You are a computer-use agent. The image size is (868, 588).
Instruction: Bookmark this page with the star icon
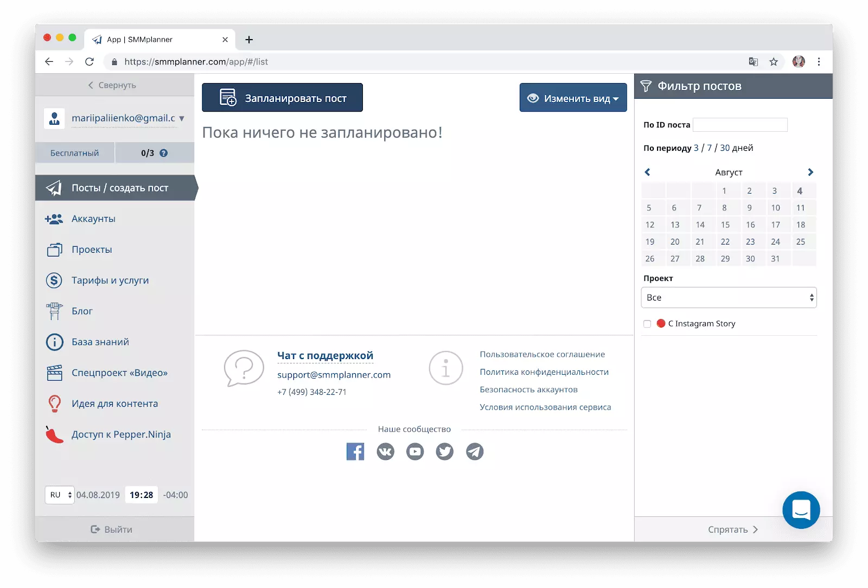coord(774,62)
